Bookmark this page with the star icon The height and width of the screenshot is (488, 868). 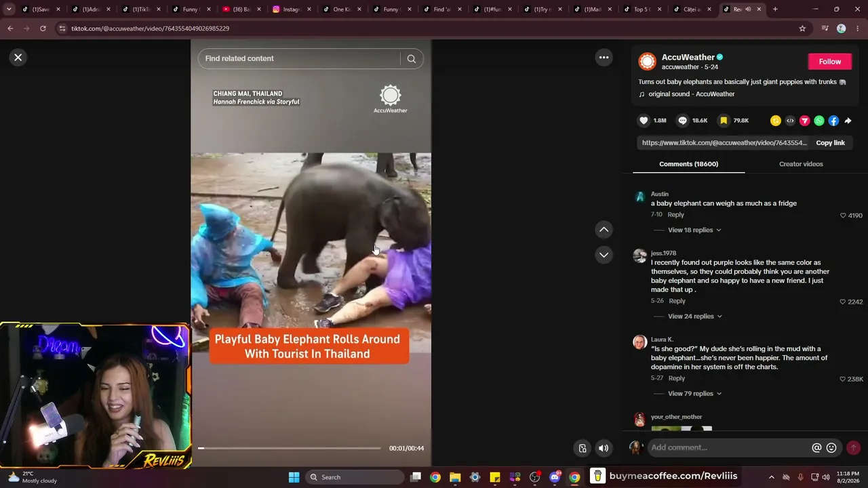(802, 28)
